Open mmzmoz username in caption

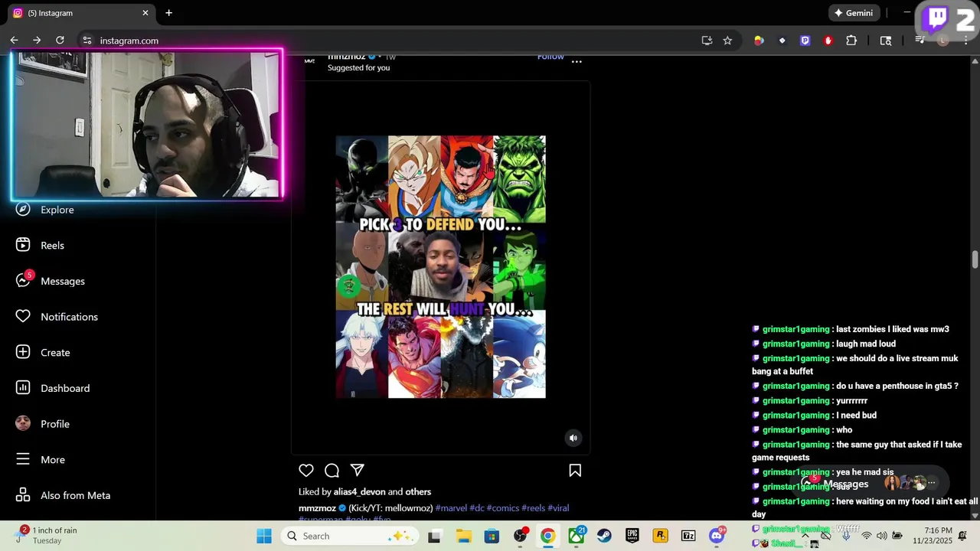[317, 508]
